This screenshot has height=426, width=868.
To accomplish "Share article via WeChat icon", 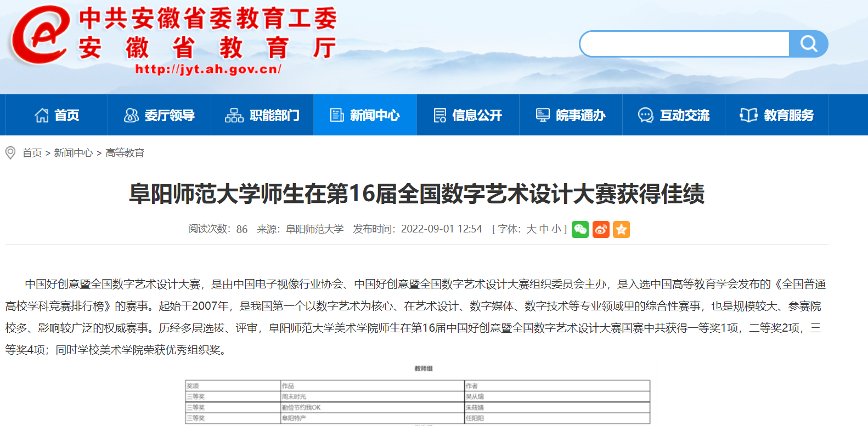I will (580, 229).
